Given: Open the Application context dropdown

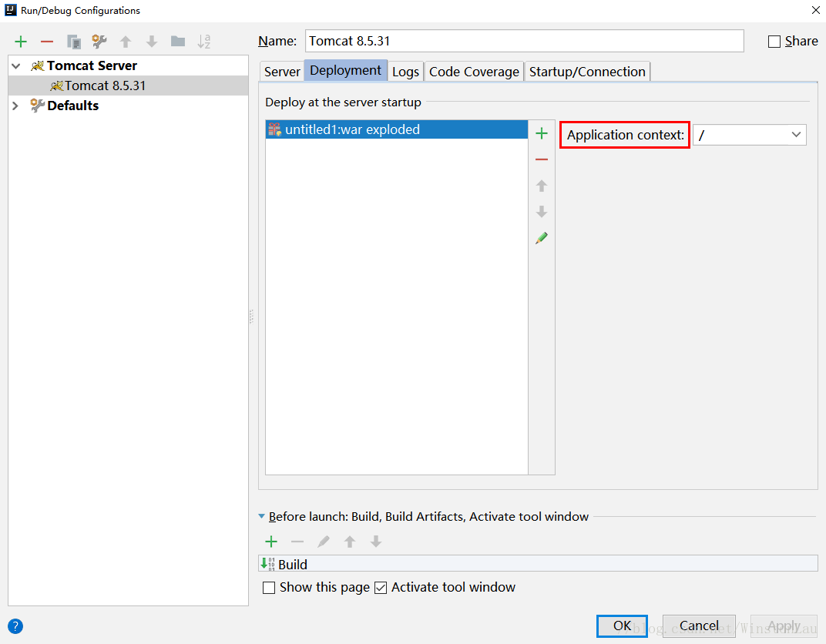Looking at the screenshot, I should (795, 135).
